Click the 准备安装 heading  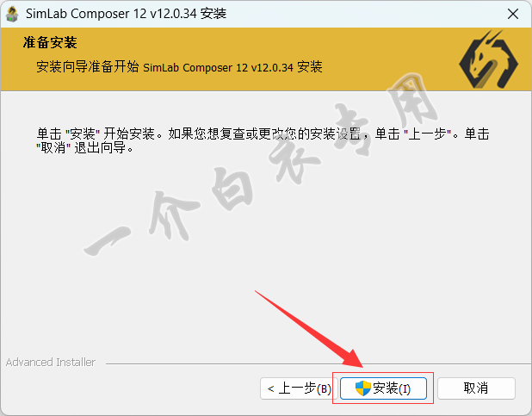click(x=50, y=43)
